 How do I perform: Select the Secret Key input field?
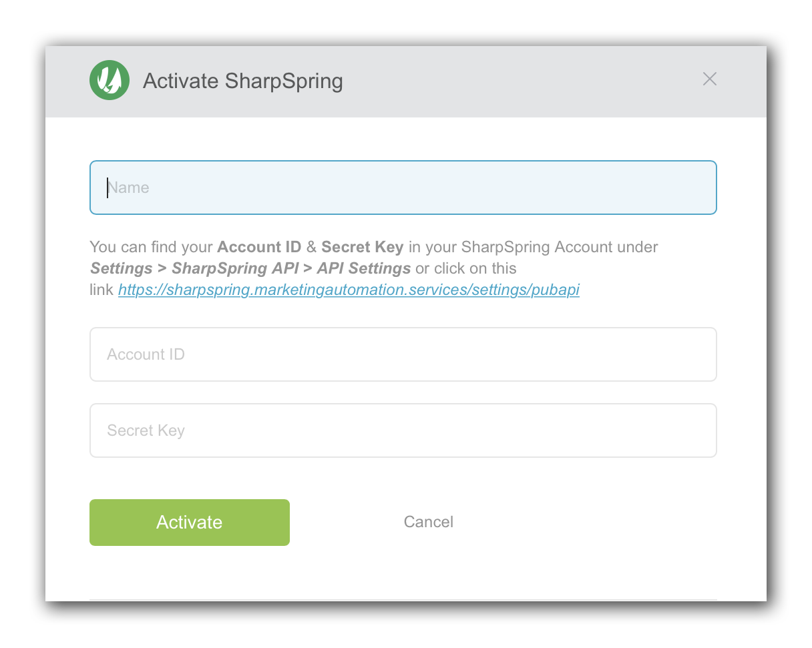click(x=403, y=430)
